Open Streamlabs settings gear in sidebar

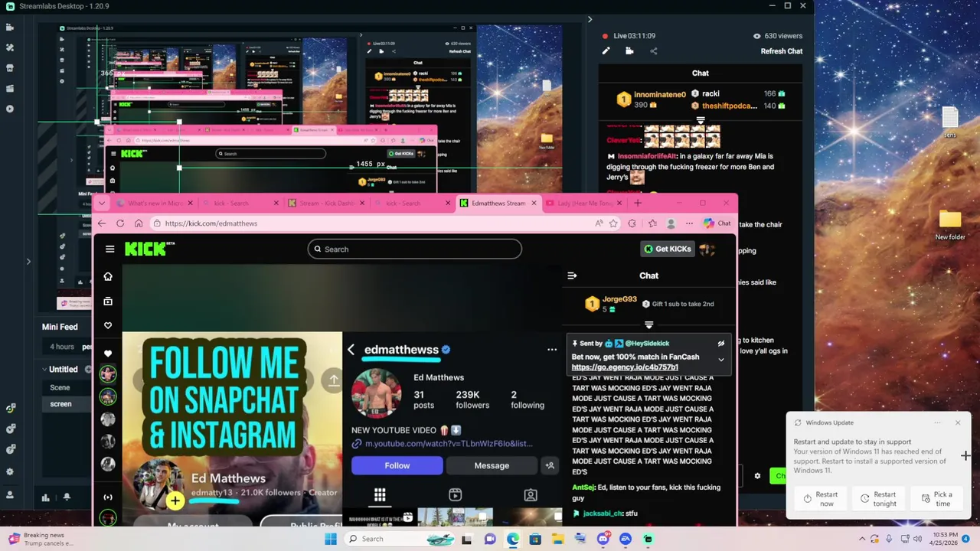10,471
